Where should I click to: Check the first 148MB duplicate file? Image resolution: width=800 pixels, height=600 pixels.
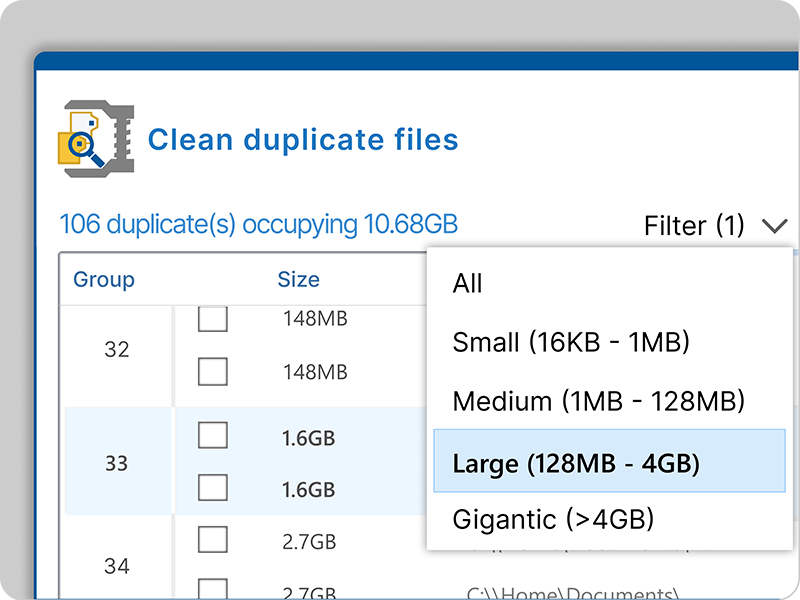[212, 319]
